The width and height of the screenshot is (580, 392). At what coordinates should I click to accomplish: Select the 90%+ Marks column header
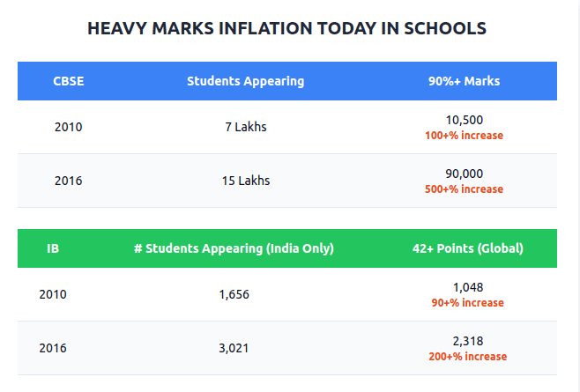[x=464, y=81]
